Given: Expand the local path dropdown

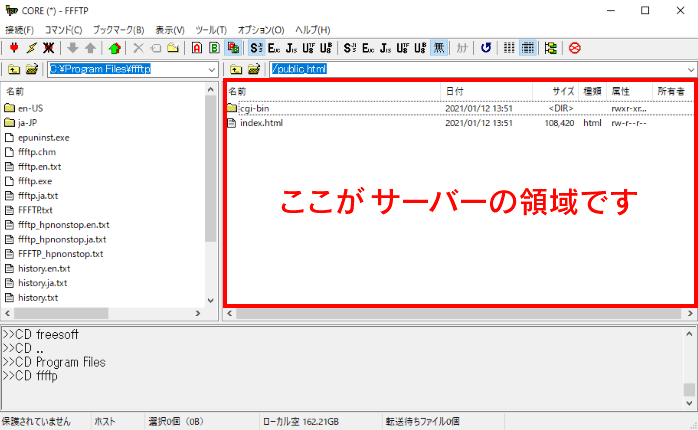Looking at the screenshot, I should pos(211,69).
